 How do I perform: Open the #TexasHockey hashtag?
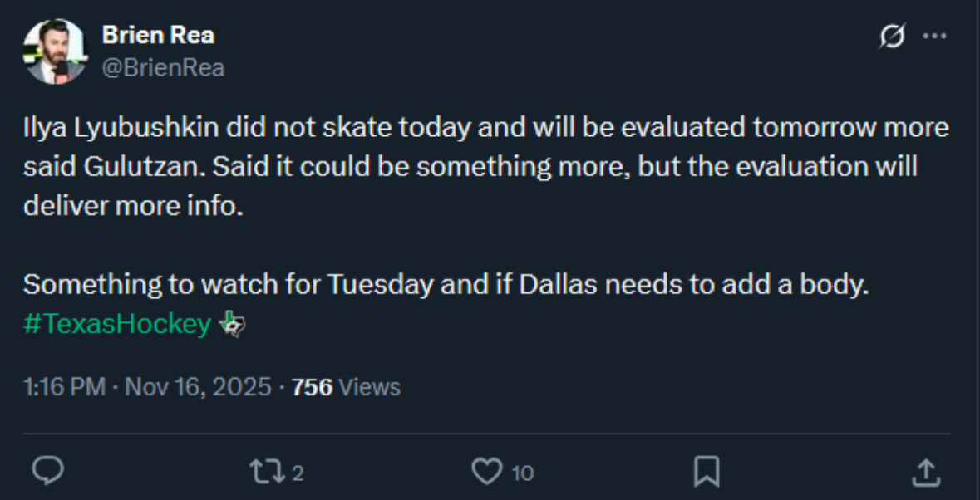pyautogui.click(x=116, y=325)
